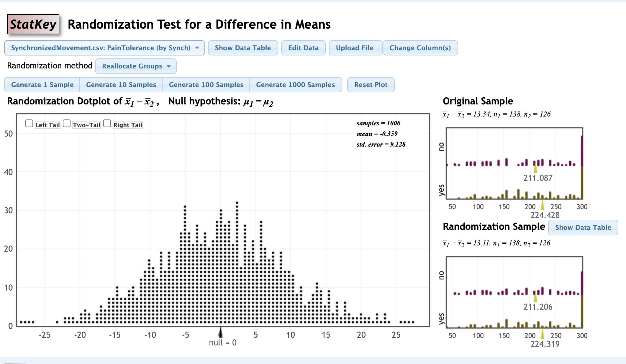Viewport: 626px width, 364px height.
Task: Enable the Two-Tail checkbox
Action: pos(67,123)
